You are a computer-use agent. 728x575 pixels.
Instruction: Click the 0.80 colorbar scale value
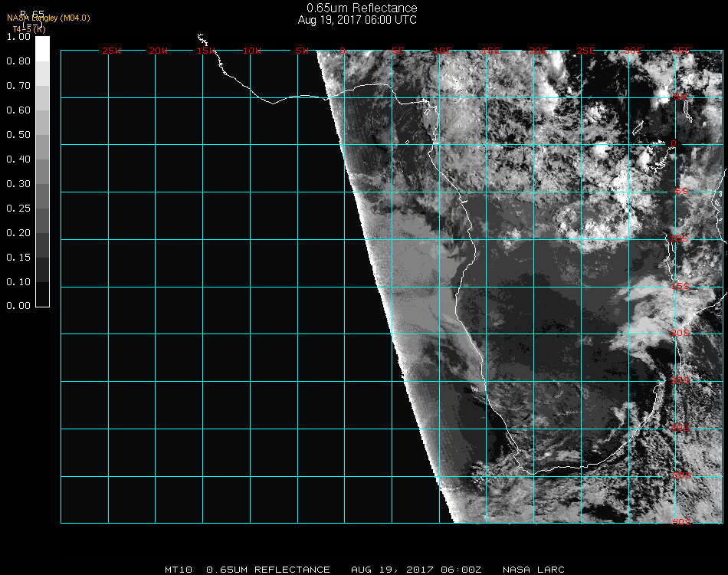[18, 61]
